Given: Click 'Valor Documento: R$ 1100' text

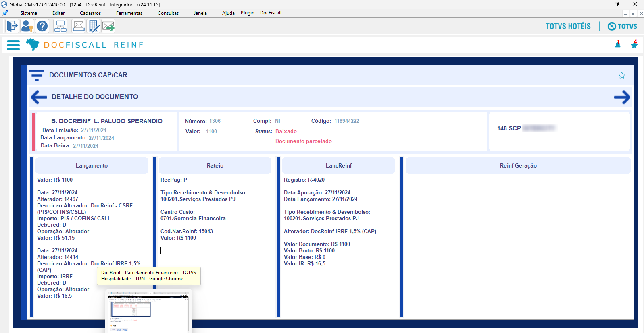Looking at the screenshot, I should (x=317, y=244).
